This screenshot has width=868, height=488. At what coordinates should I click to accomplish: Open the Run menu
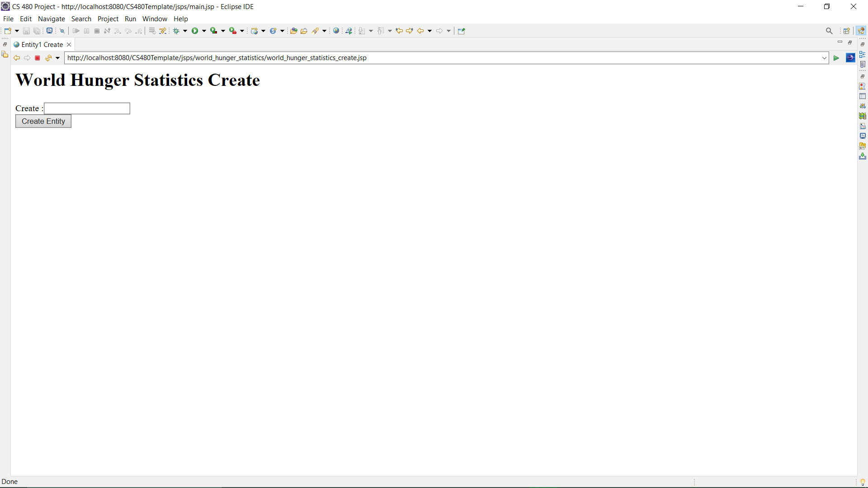click(130, 19)
